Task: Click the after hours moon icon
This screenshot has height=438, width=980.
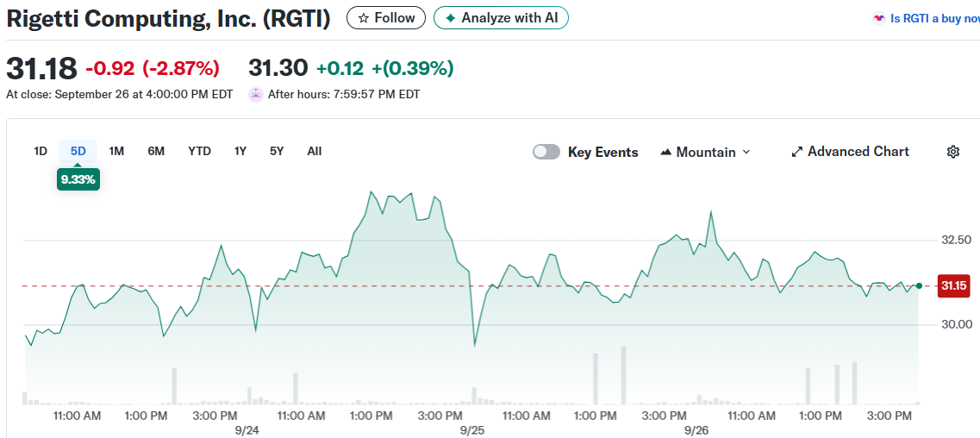Action: 256,95
